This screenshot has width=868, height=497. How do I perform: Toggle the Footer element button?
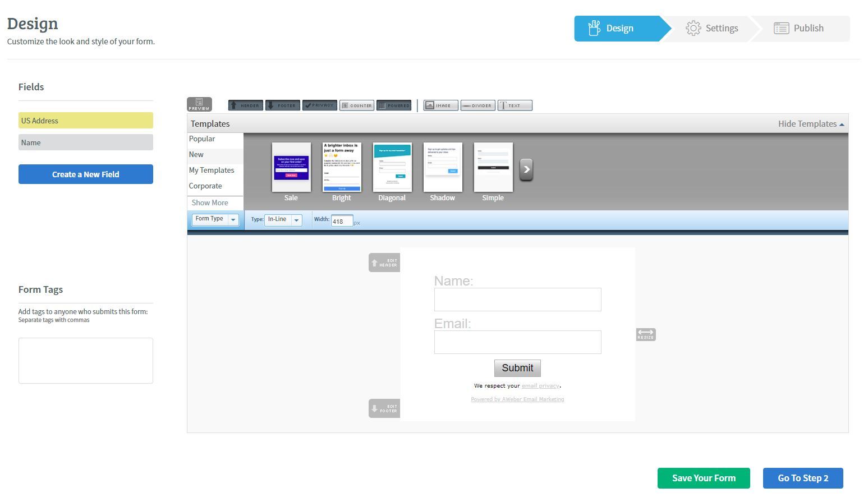283,105
